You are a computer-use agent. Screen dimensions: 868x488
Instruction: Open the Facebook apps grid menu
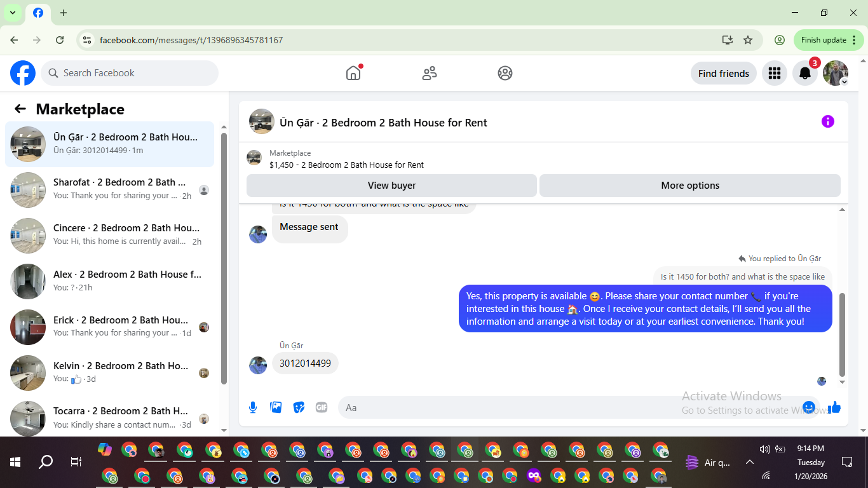coord(774,73)
